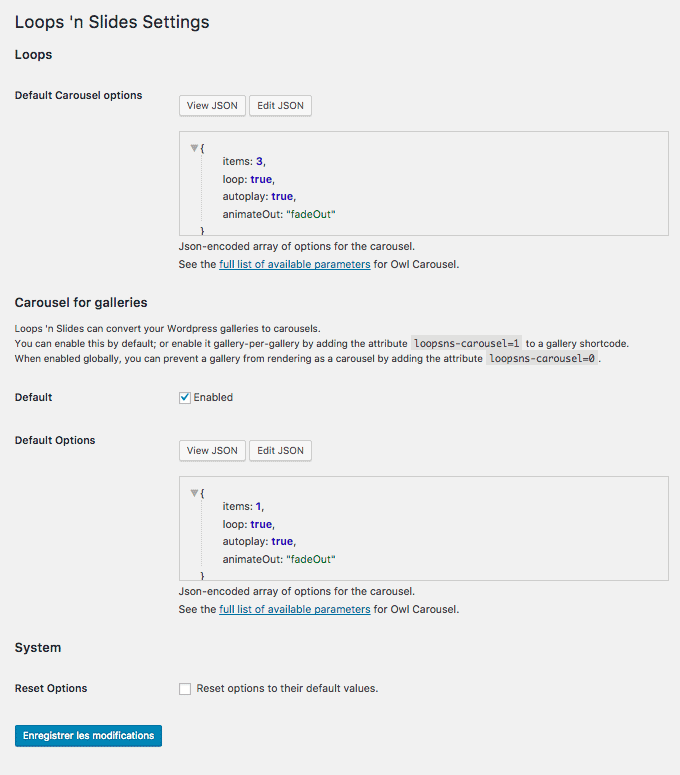Open the parameters list link under galleries section
Image resolution: width=680 pixels, height=775 pixels.
coord(295,610)
